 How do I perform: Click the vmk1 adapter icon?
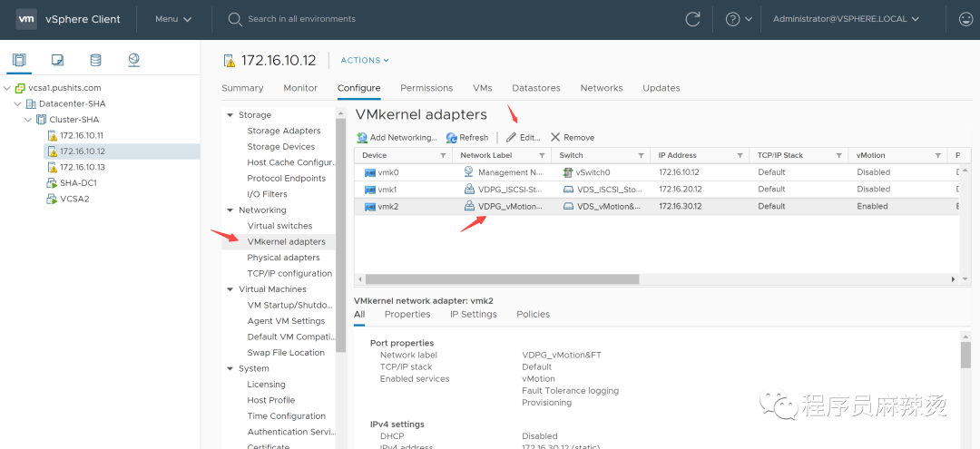click(369, 190)
